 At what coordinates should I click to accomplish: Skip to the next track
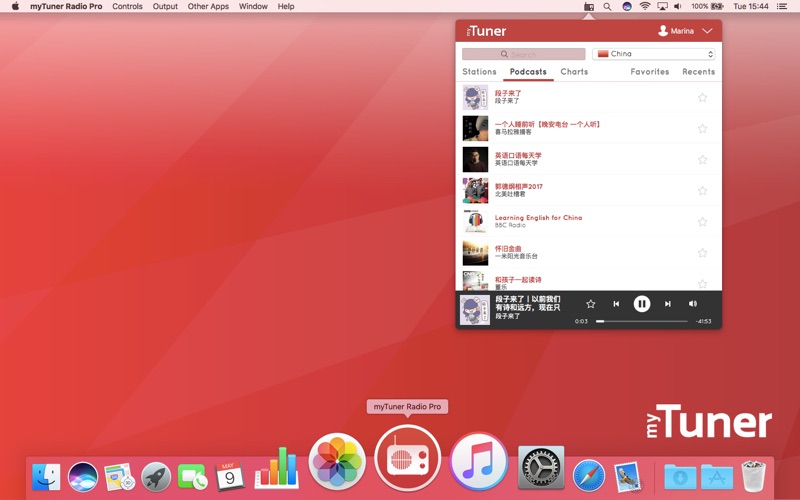[668, 304]
